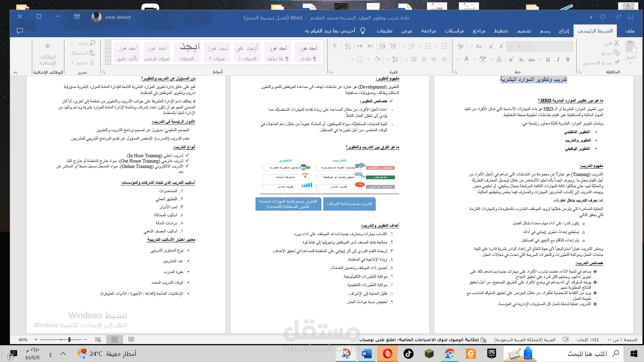
Task: Open the Borders dropdown arrow
Action: pos(352,60)
